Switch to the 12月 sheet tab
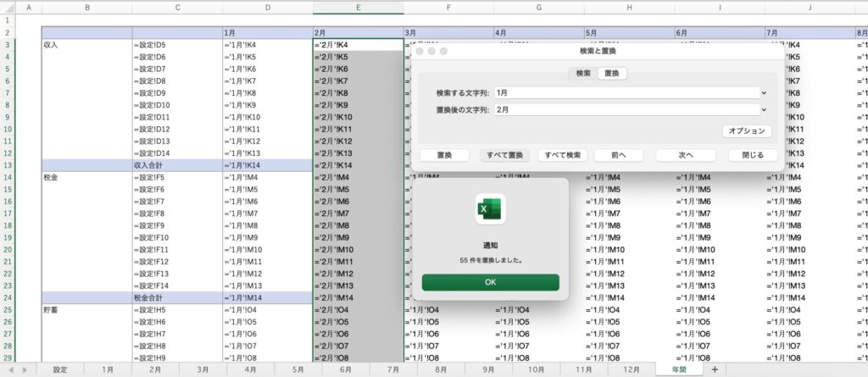Image resolution: width=868 pixels, height=377 pixels. click(631, 369)
